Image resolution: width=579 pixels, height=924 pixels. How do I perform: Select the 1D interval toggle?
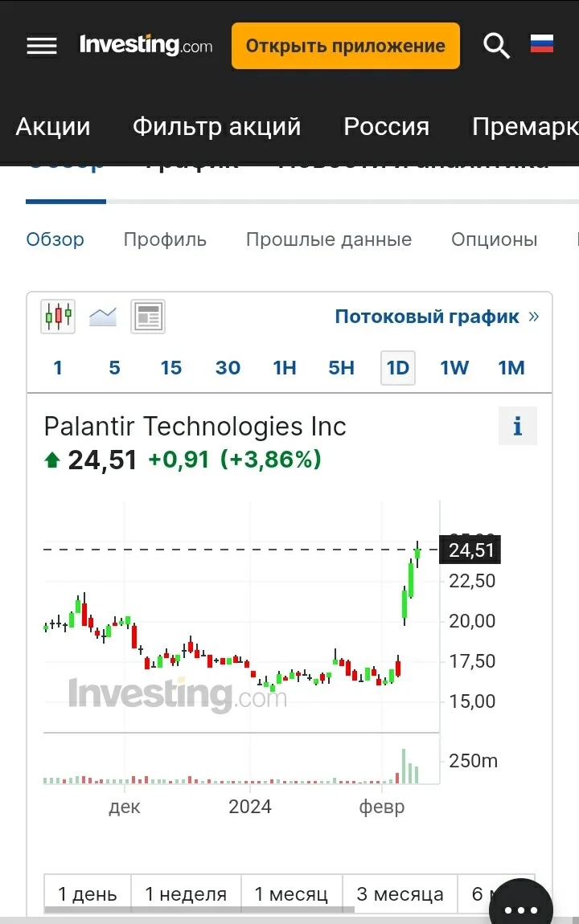point(397,368)
